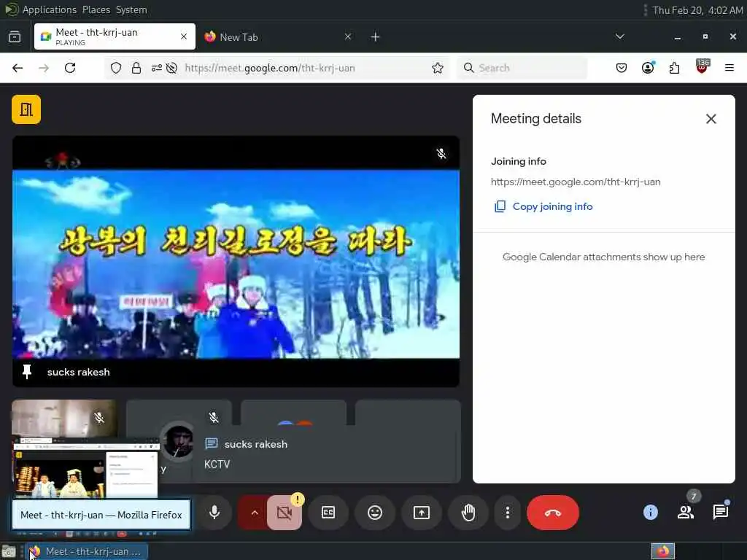Click 'Google Calendar attachments show up here' text
The height and width of the screenshot is (560, 747).
pos(603,257)
